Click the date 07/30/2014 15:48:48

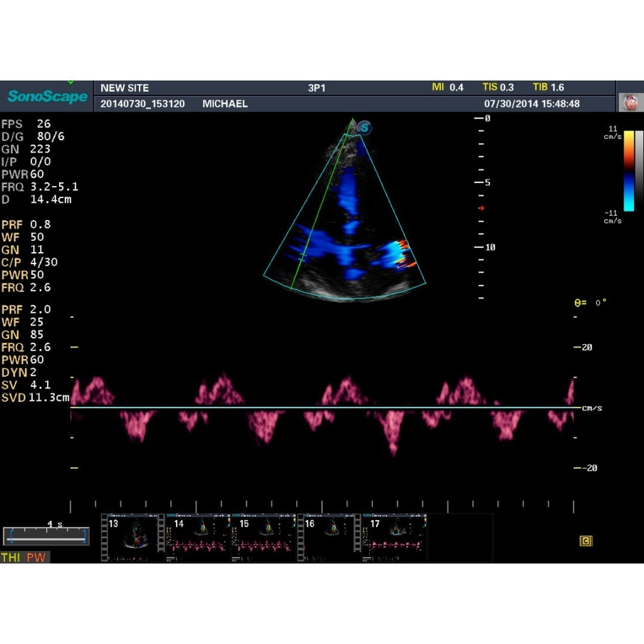(x=532, y=104)
